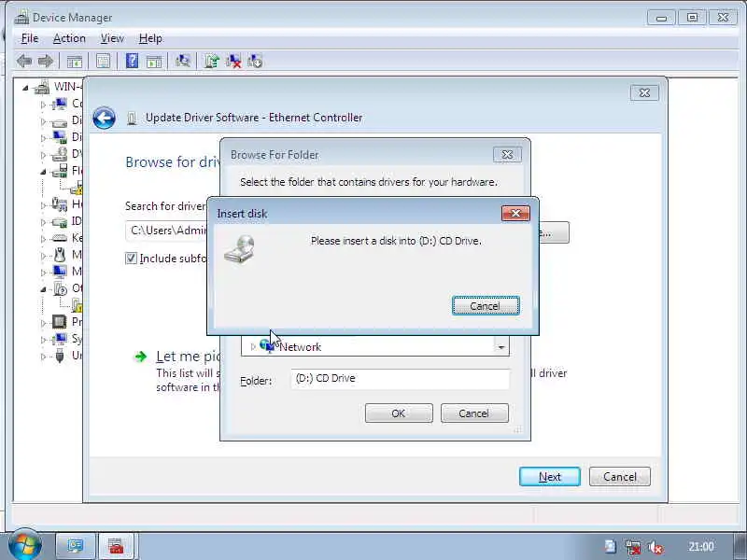Screen dimensions: 747x560
Task: Click the red toolbox taskbar button
Action: point(116,546)
